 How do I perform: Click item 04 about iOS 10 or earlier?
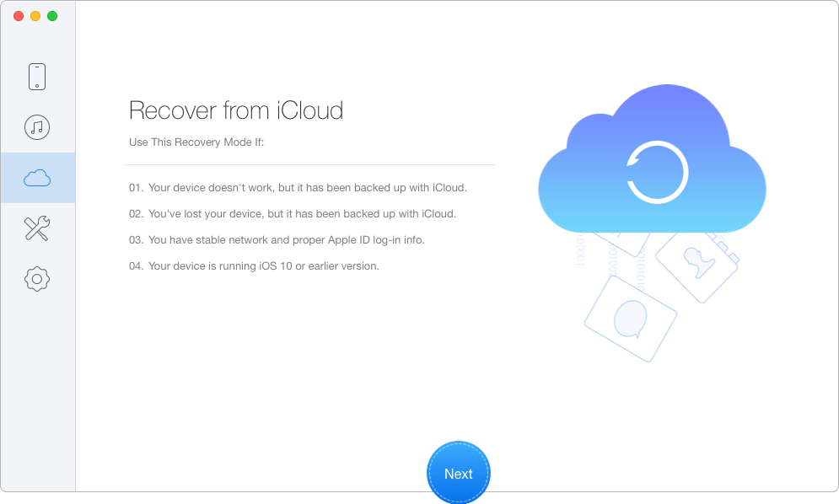(x=254, y=266)
